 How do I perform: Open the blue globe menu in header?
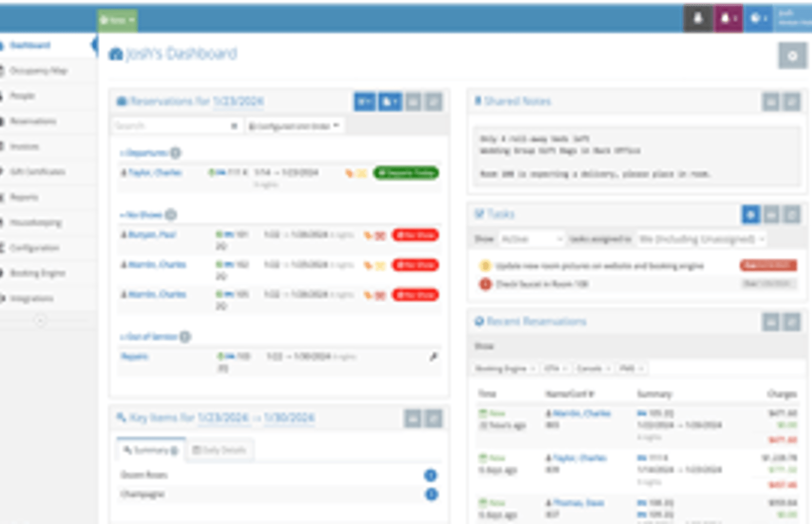(x=758, y=19)
